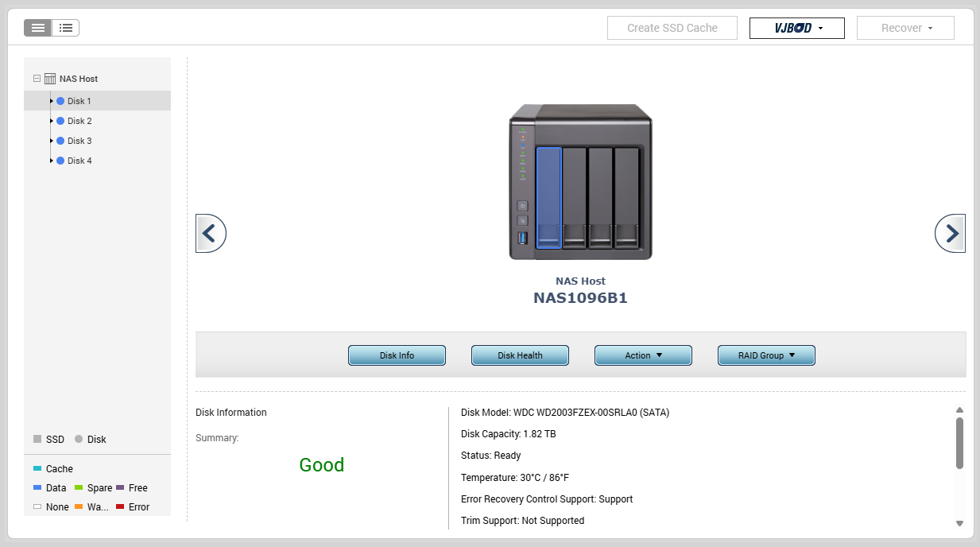Click Trim Support: Not Supported text
This screenshot has height=547, width=980.
(x=522, y=521)
